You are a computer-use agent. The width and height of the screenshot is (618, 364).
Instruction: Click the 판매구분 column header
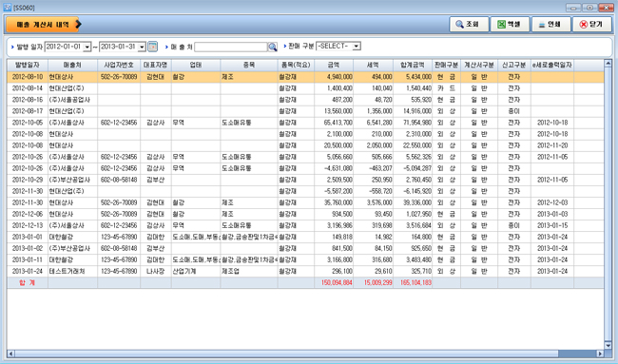pyautogui.click(x=447, y=65)
